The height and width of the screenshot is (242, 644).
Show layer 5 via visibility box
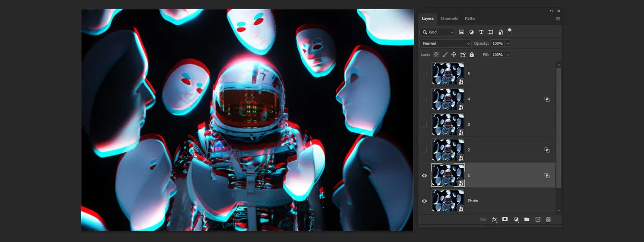point(425,74)
